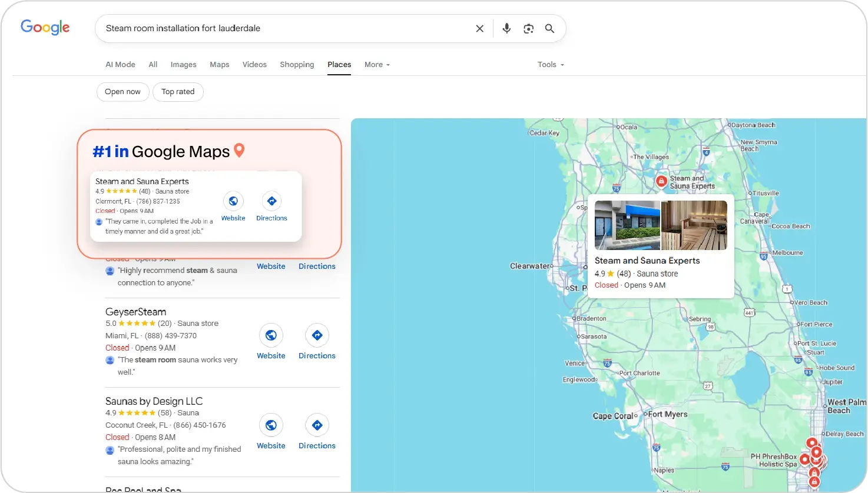868x493 pixels.
Task: Click the sauna interior photo on map card
Action: (x=694, y=225)
